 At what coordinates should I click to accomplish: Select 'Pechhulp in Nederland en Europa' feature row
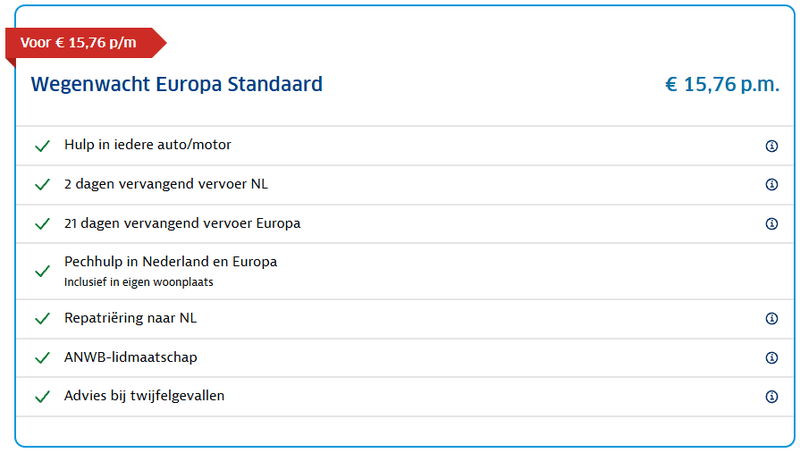[x=170, y=262]
